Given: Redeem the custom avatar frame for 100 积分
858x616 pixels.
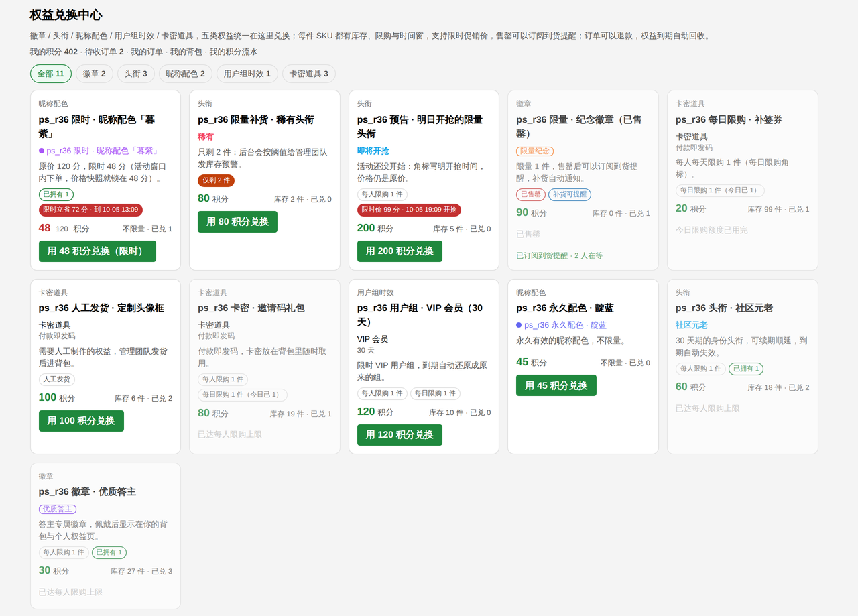Looking at the screenshot, I should pos(81,421).
